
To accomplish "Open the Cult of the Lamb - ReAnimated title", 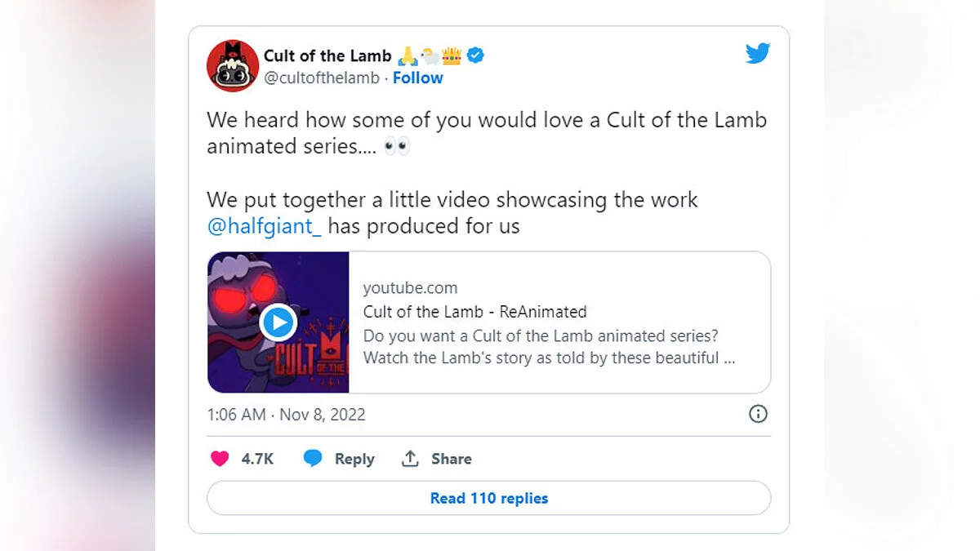I will click(474, 312).
